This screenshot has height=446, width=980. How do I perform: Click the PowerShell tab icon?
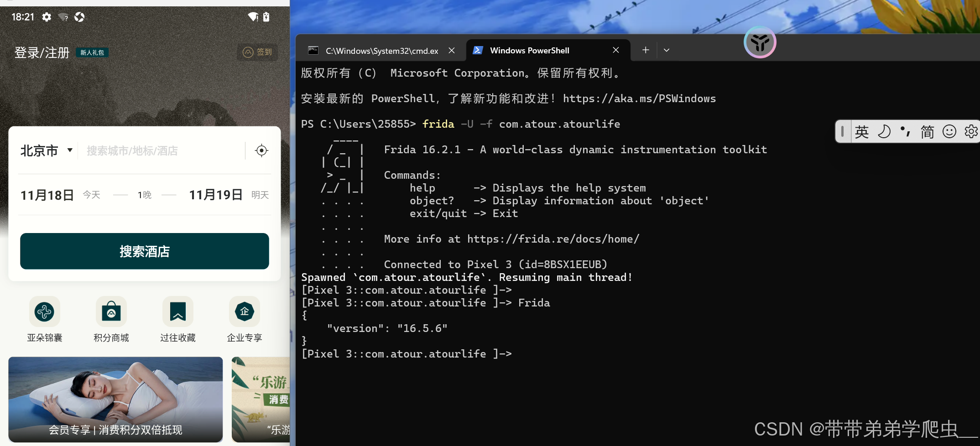(x=478, y=50)
